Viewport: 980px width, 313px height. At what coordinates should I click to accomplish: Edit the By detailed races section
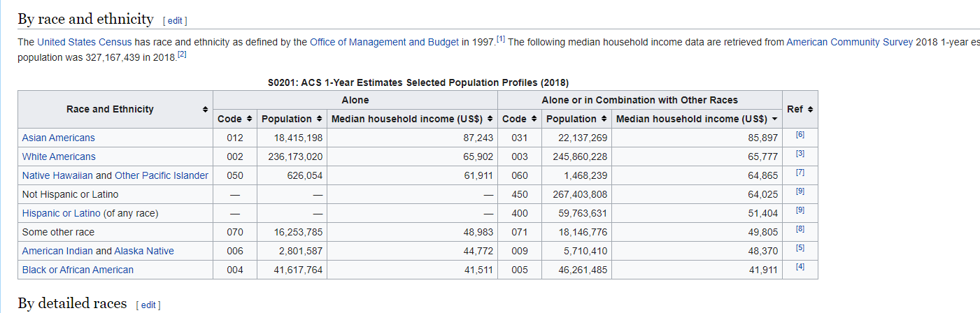148,305
